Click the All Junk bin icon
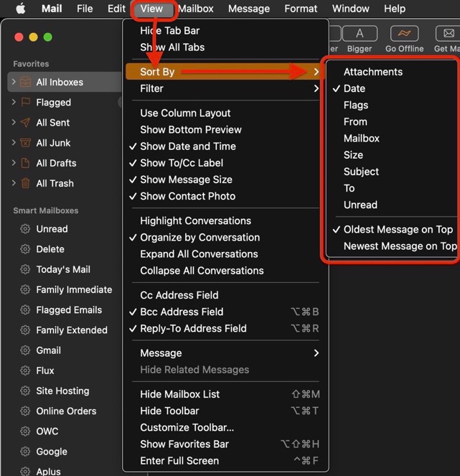 coord(25,143)
